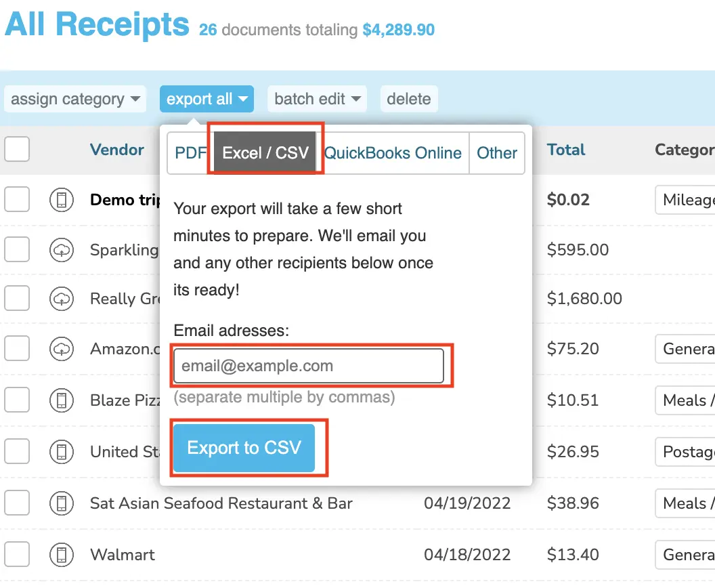Image resolution: width=715 pixels, height=588 pixels.
Task: Click the Export to CSV button
Action: click(244, 448)
